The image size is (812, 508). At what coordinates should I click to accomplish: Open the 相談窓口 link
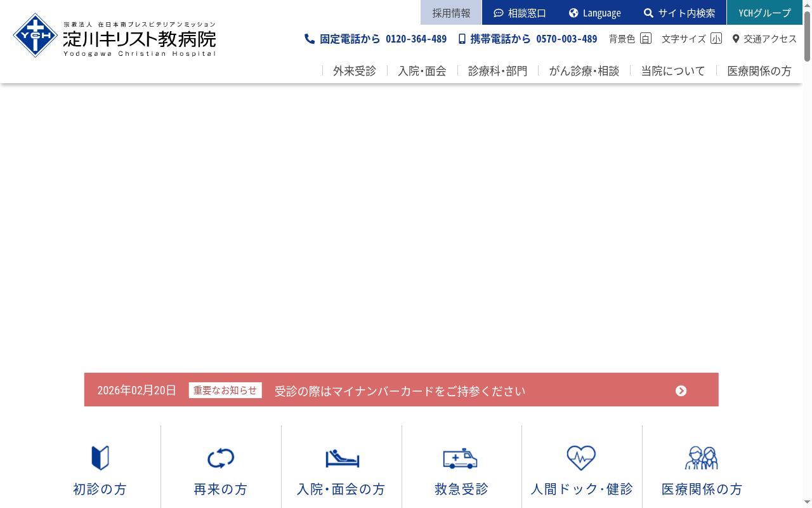click(x=520, y=13)
